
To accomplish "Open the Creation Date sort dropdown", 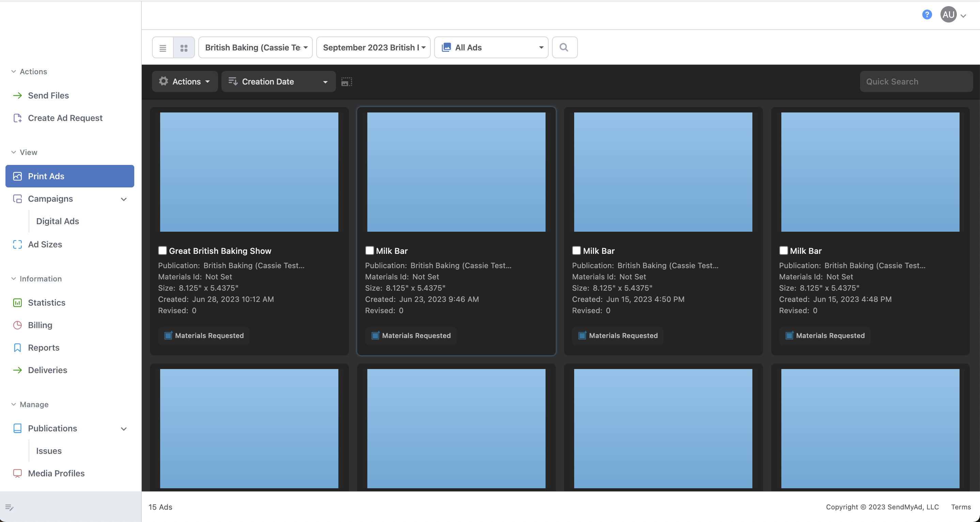I will tap(278, 81).
